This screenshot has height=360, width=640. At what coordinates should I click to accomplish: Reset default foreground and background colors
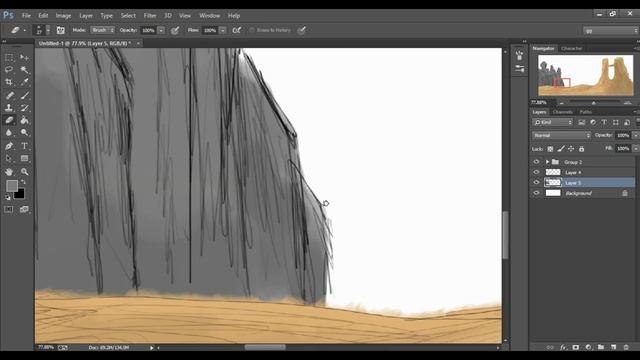tap(8, 198)
